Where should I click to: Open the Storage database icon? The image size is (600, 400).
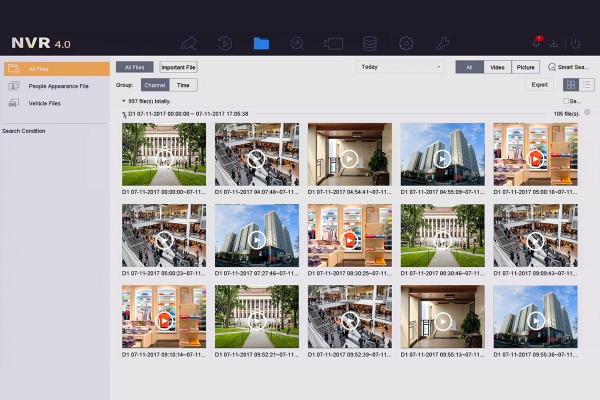coord(370,43)
